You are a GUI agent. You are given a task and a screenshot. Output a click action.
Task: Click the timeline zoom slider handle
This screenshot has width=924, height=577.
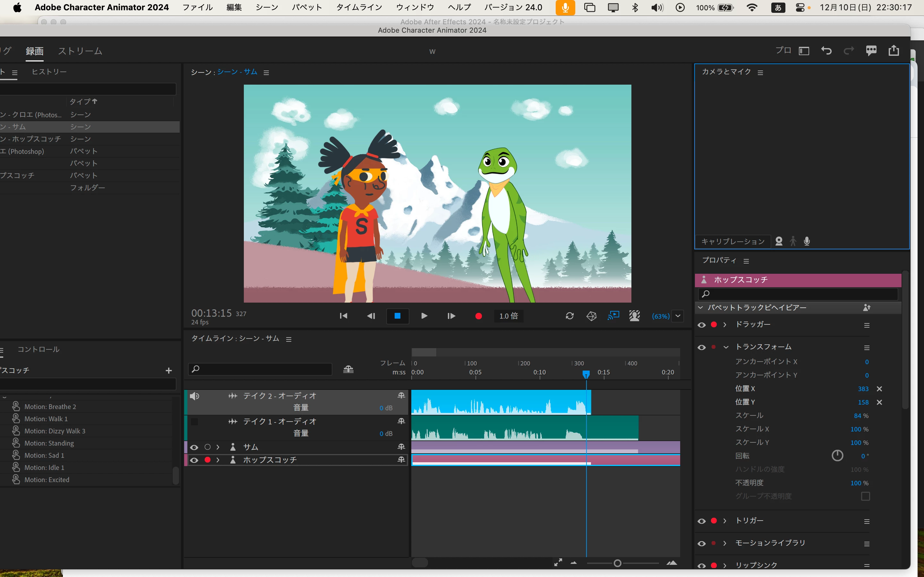[x=617, y=563]
